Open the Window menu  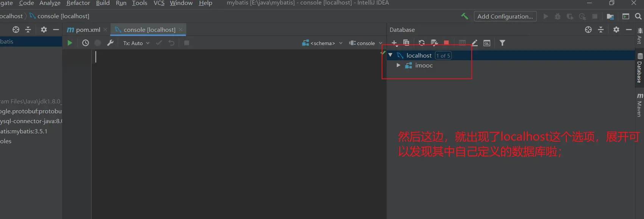click(x=181, y=3)
